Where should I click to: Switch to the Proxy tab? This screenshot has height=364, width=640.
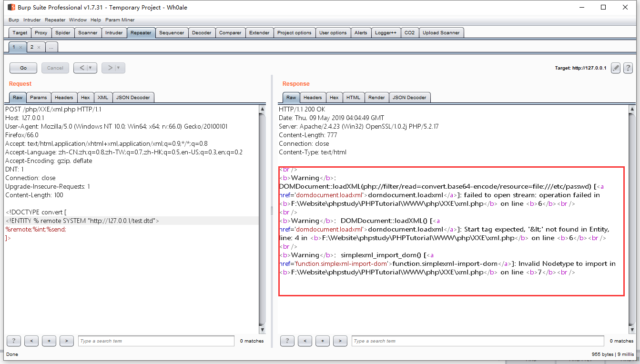[x=41, y=32]
